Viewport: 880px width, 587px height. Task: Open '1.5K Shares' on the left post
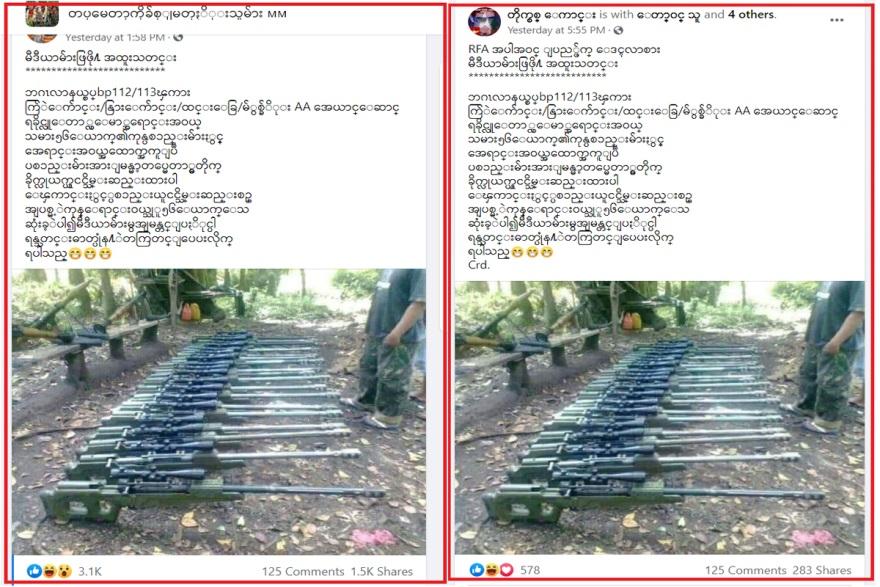point(382,571)
